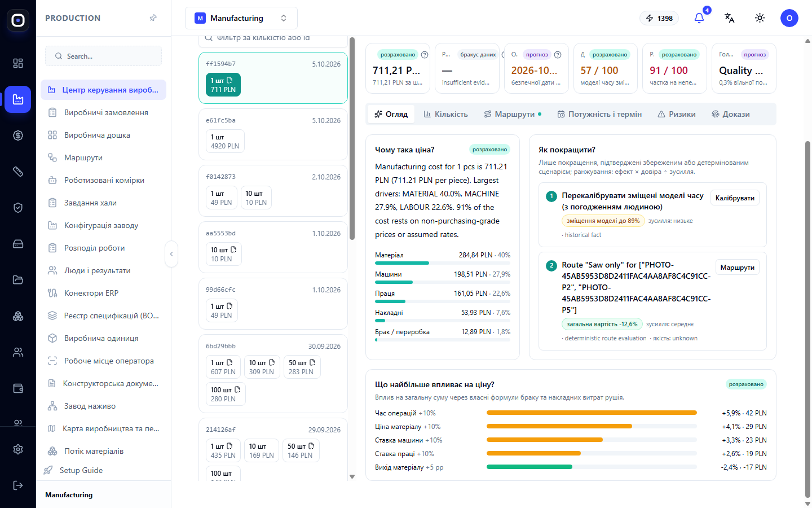
Task: Select quote card e61fc5ba
Action: (273, 134)
